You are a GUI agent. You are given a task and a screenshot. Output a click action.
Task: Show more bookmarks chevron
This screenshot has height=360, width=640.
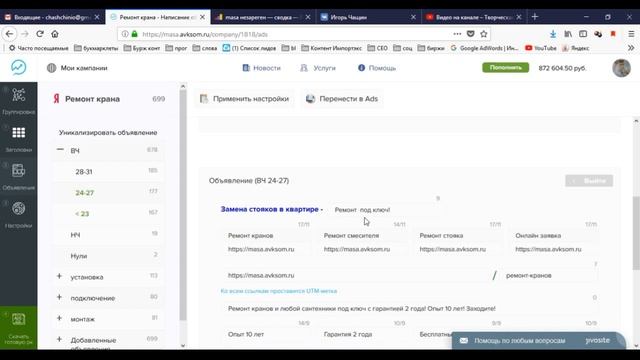631,48
